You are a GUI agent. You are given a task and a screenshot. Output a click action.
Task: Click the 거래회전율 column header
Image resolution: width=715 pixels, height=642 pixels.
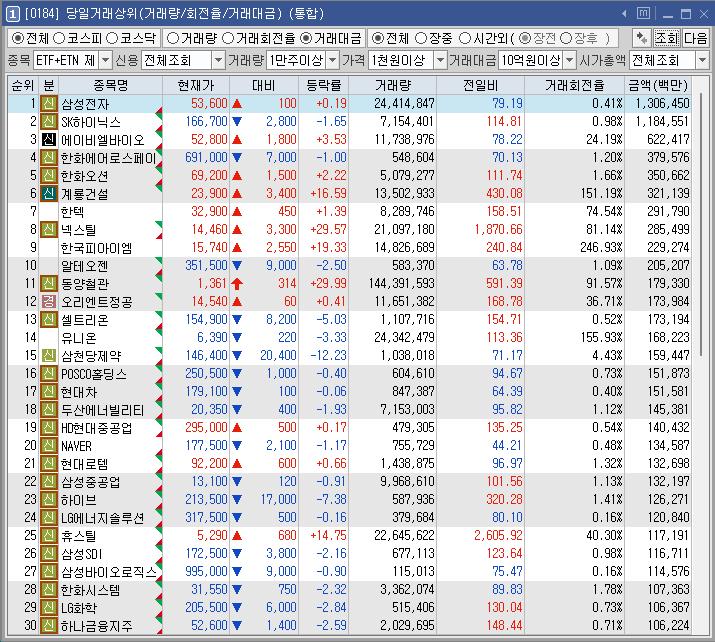coord(575,85)
